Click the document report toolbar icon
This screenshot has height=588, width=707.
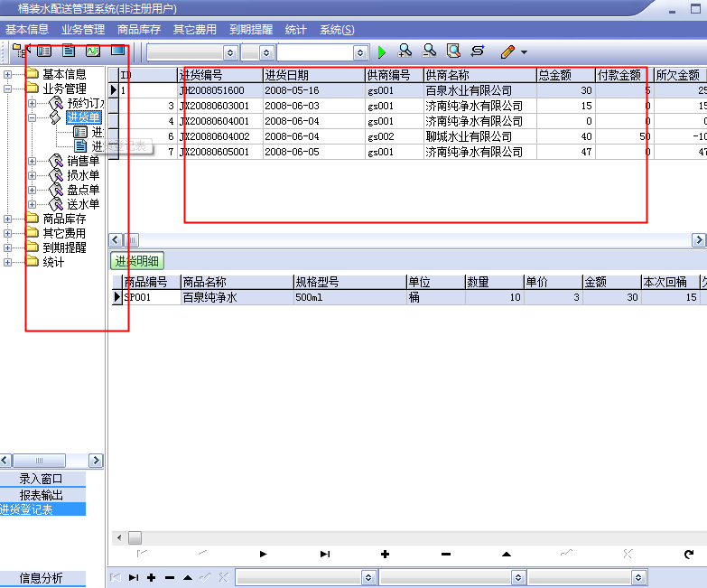pyautogui.click(x=69, y=51)
